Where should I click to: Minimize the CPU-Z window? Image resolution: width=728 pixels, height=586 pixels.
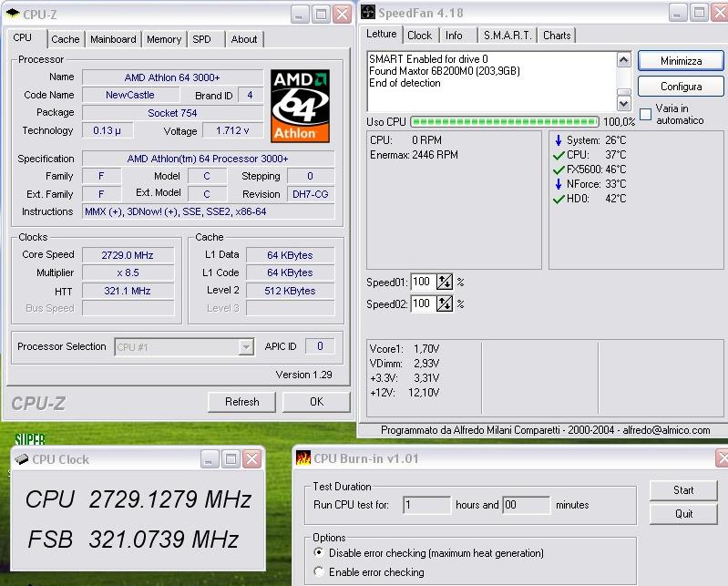tap(300, 15)
